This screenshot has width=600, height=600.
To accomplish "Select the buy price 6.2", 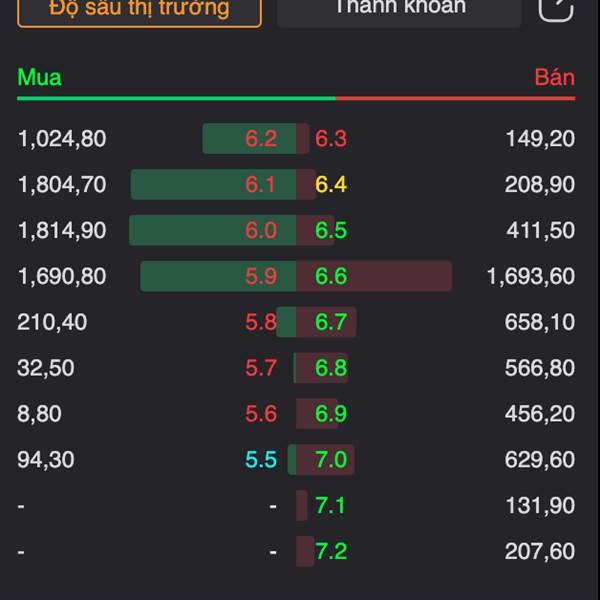I will (261, 139).
